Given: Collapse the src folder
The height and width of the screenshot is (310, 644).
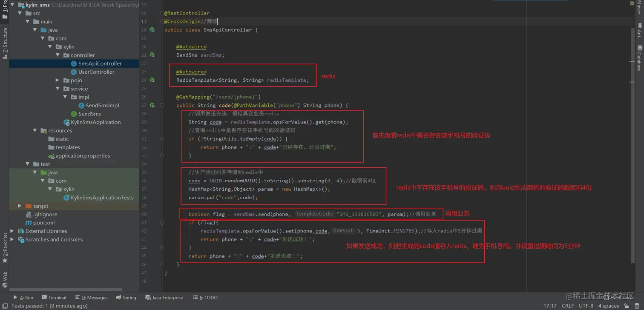Looking at the screenshot, I should (20, 13).
